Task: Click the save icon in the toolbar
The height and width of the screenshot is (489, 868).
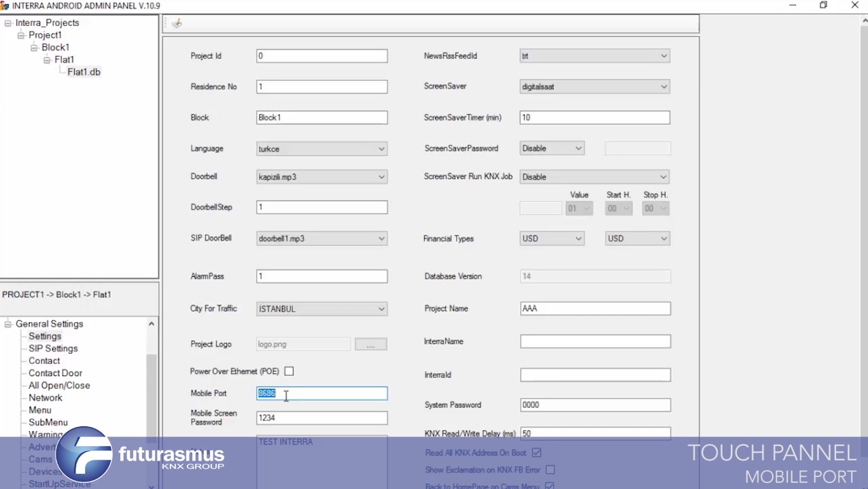Action: (x=177, y=24)
